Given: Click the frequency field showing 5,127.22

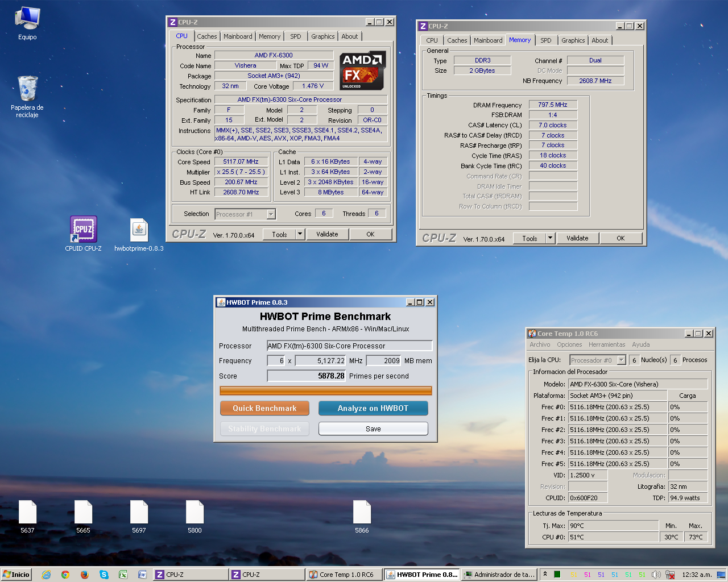Looking at the screenshot, I should coord(320,360).
